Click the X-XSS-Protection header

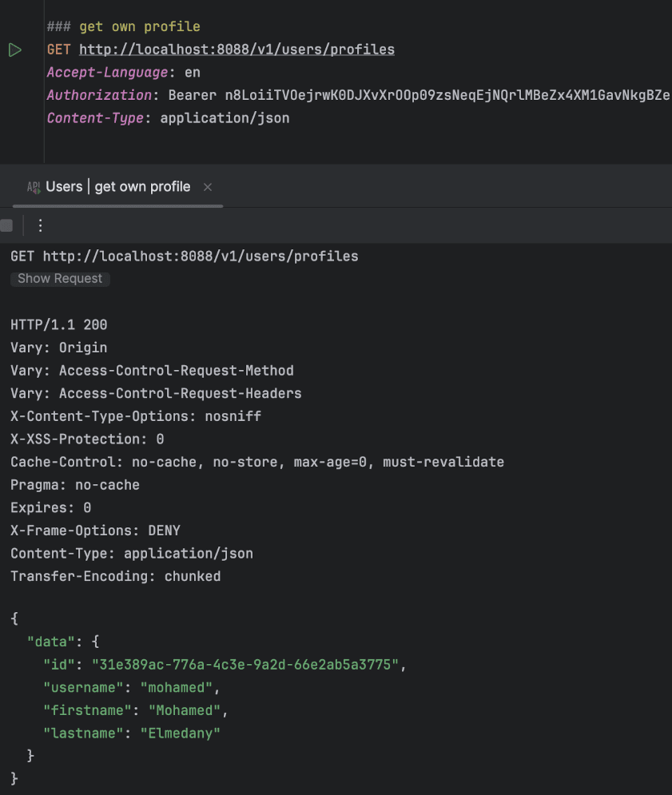(x=87, y=439)
